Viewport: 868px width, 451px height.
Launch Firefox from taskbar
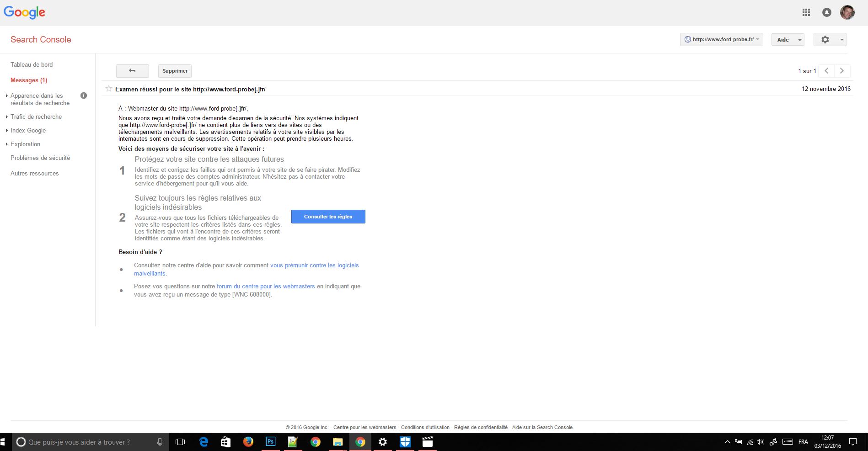coord(248,442)
